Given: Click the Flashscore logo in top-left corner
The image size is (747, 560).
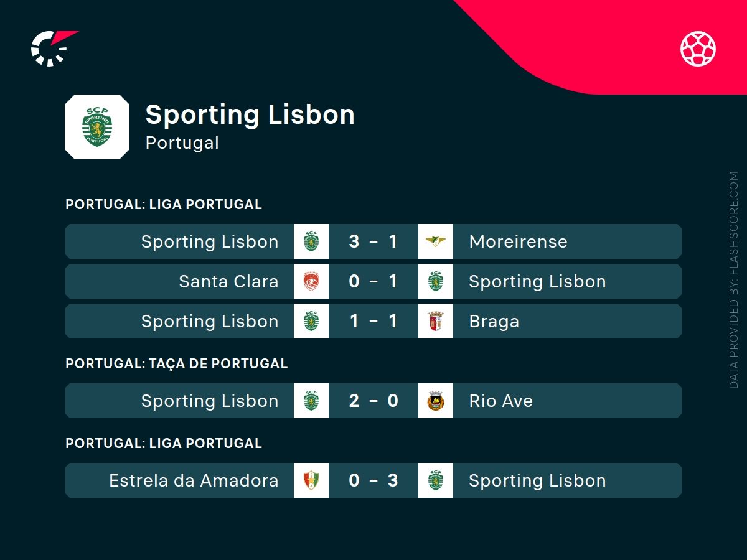Looking at the screenshot, I should pyautogui.click(x=52, y=48).
